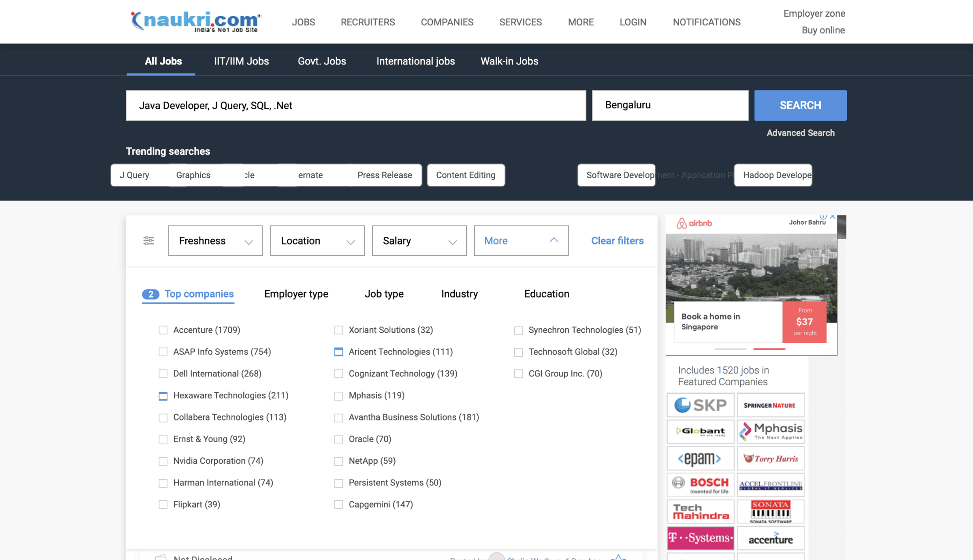
Task: Open the Salary filter dropdown
Action: (x=419, y=241)
